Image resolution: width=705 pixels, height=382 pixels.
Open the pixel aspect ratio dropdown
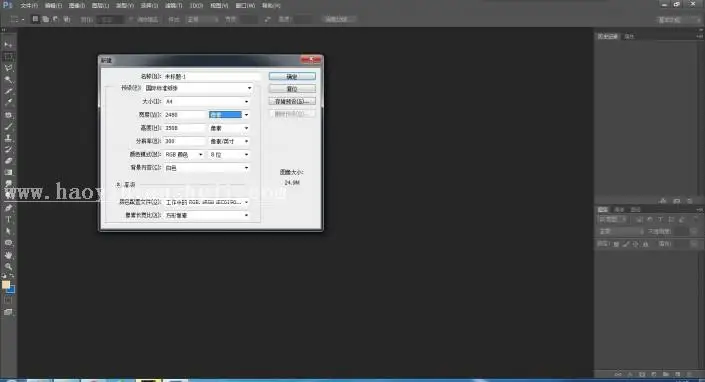pyautogui.click(x=207, y=215)
